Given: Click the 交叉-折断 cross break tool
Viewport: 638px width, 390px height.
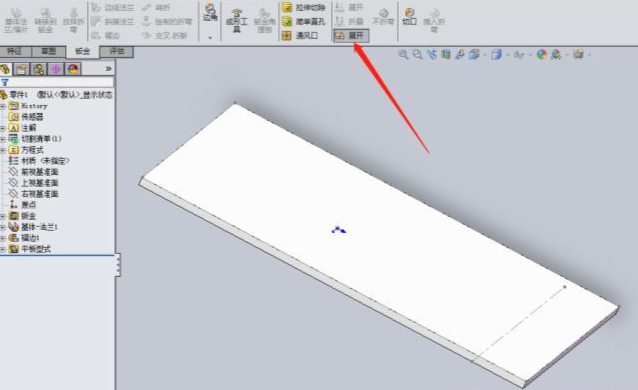Looking at the screenshot, I should click(x=165, y=36).
